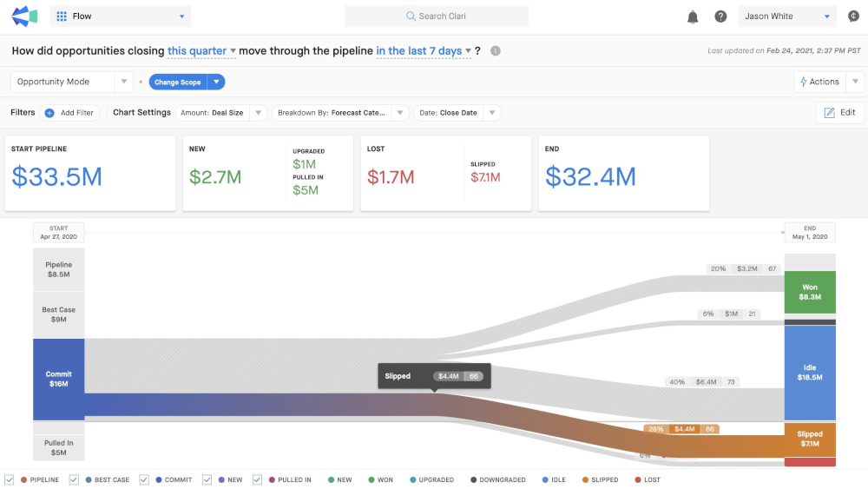Click the help question mark icon
The width and height of the screenshot is (868, 489).
click(x=720, y=17)
